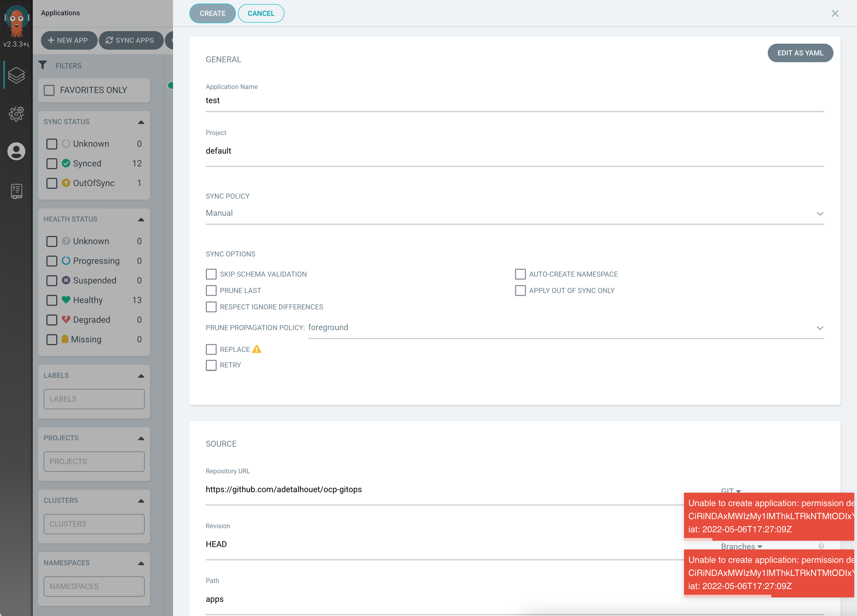Screen dimensions: 857x616
Task: Close the new app panel with X
Action: (835, 14)
